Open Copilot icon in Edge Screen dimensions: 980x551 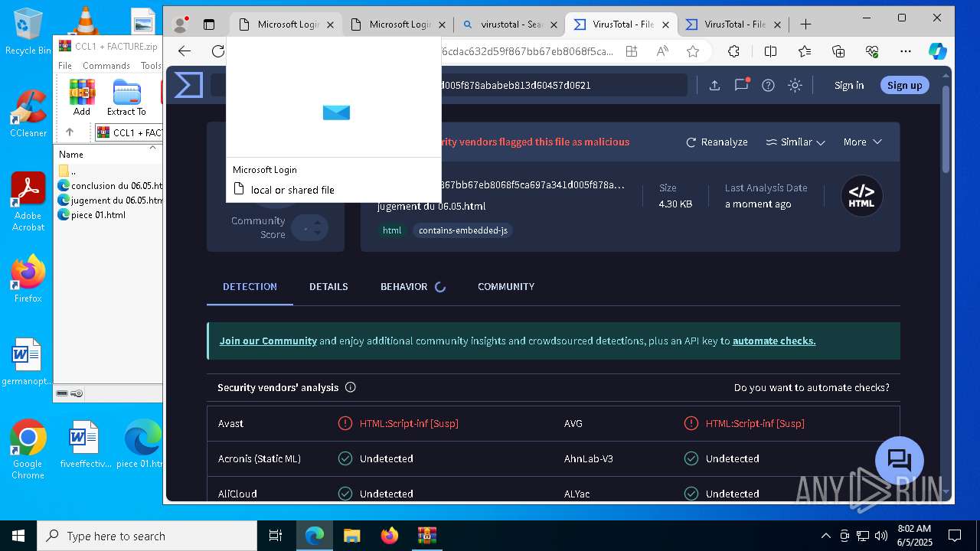(937, 51)
